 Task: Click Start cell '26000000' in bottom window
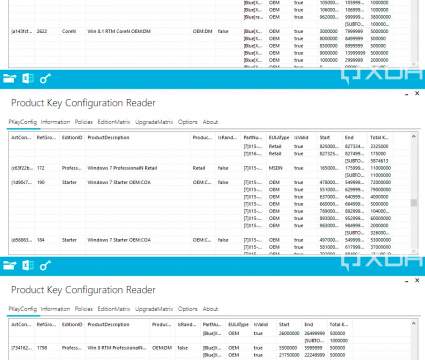click(x=289, y=333)
